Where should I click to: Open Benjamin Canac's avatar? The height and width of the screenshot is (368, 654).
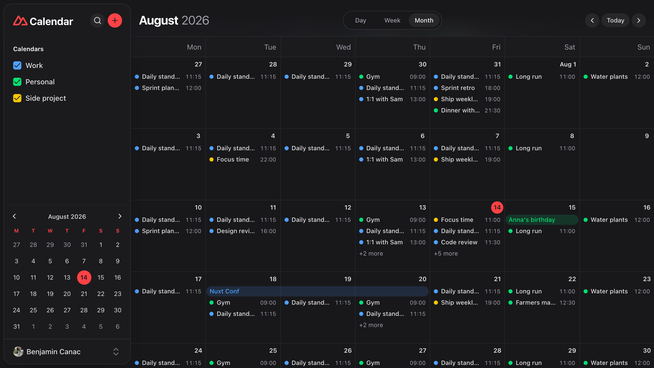pos(18,352)
